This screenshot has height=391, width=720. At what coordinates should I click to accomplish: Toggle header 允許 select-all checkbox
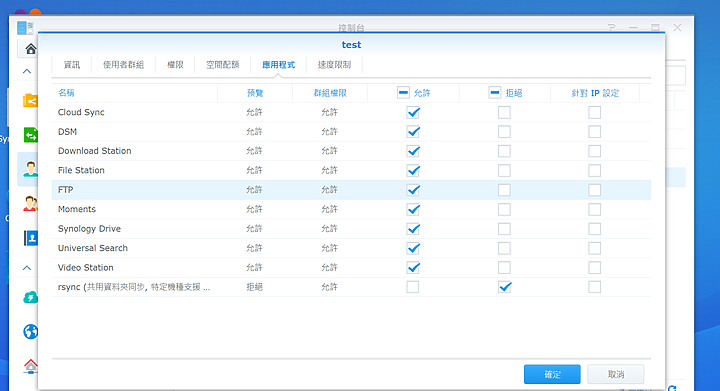(x=403, y=93)
